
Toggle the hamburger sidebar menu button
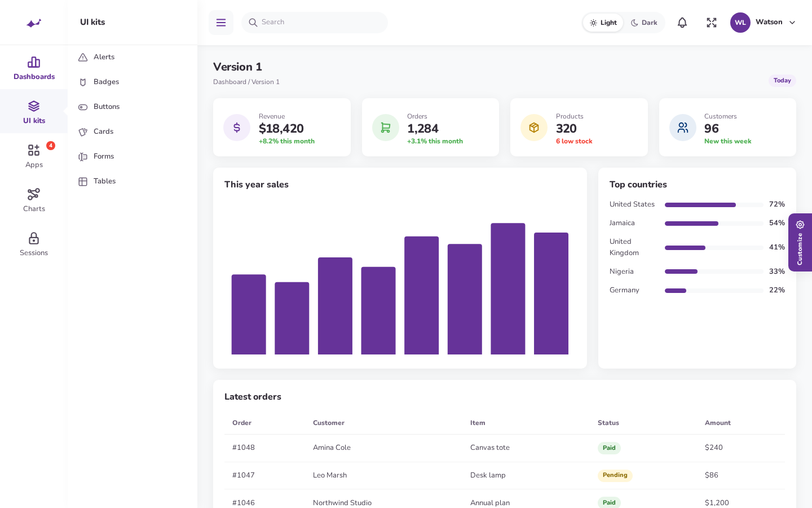pyautogui.click(x=221, y=23)
